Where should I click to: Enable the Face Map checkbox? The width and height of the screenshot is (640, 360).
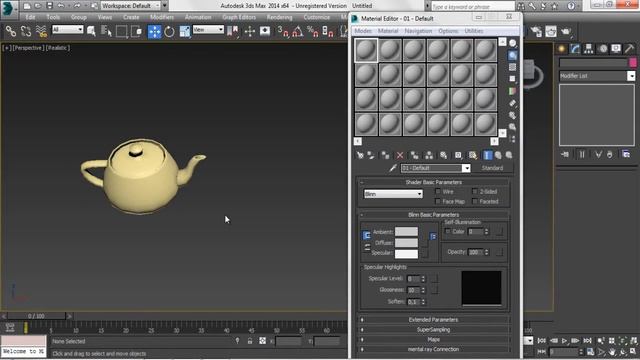click(438, 201)
